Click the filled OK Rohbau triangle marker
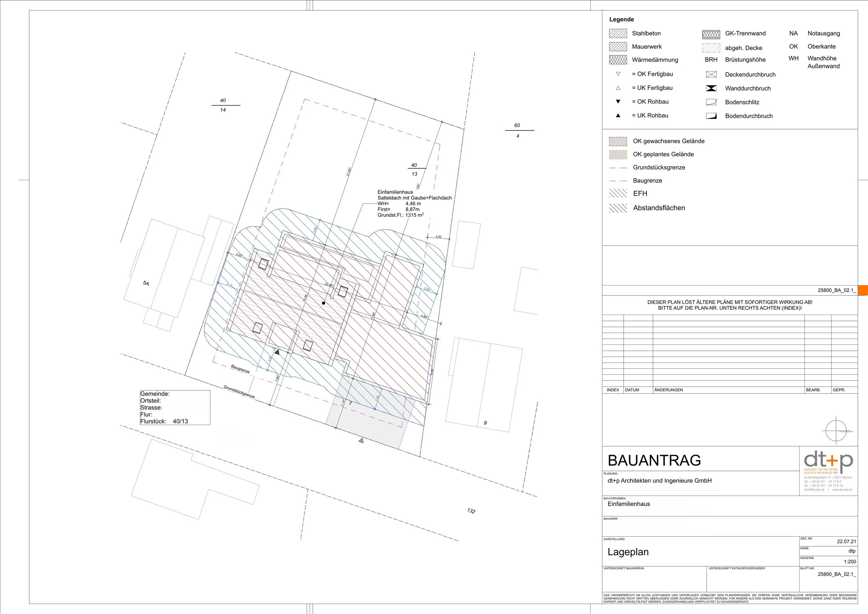The height and width of the screenshot is (614, 868). [x=618, y=102]
